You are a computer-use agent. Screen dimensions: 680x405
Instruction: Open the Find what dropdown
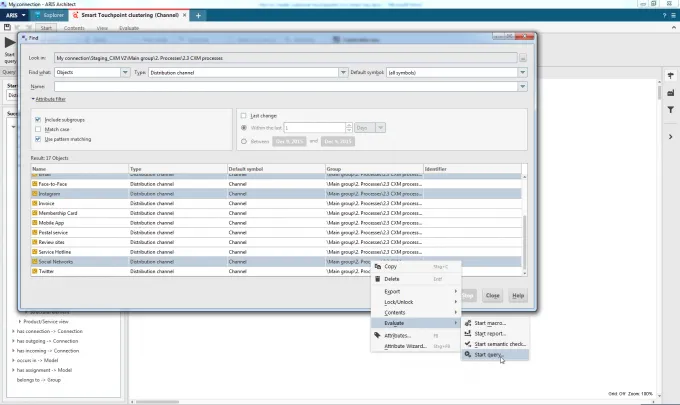(x=125, y=72)
